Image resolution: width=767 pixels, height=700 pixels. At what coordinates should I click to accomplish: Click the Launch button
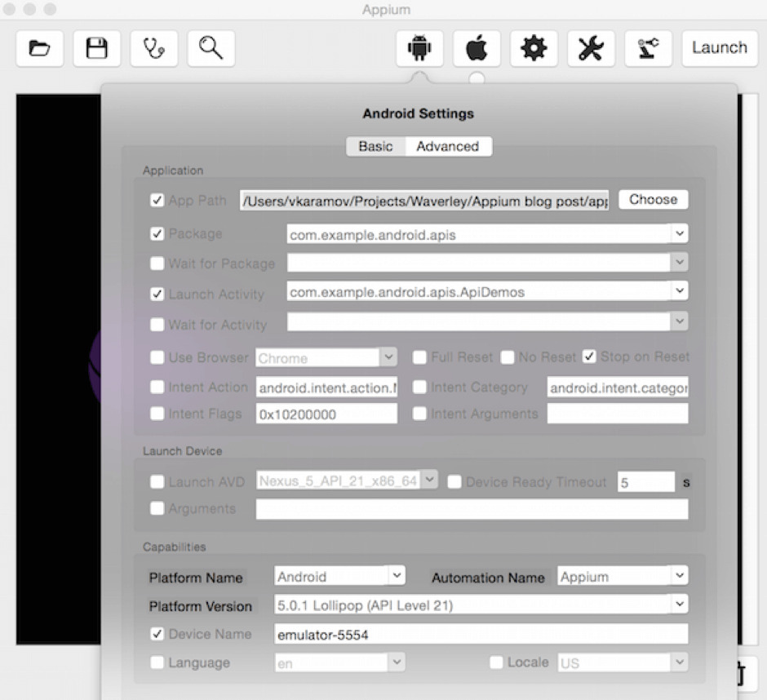tap(720, 48)
